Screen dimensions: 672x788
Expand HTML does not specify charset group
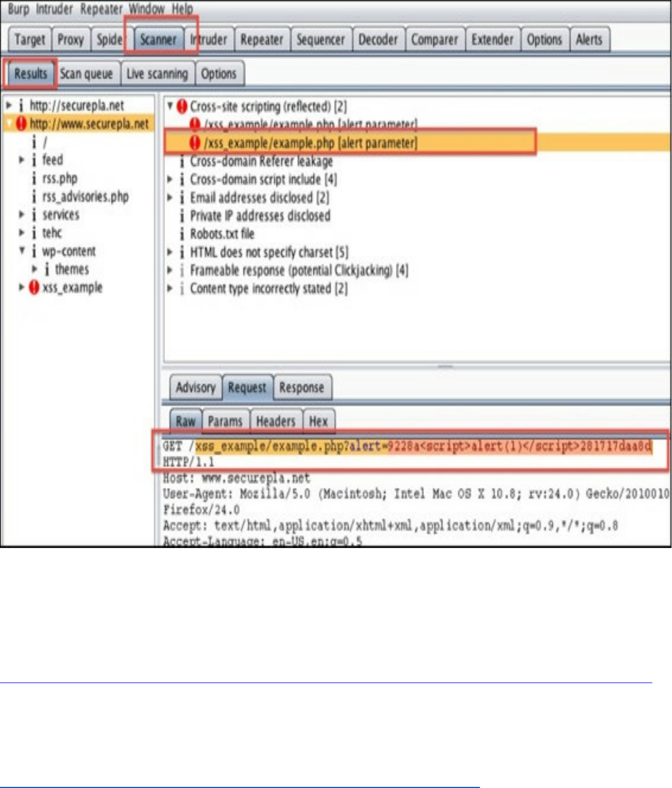(170, 252)
